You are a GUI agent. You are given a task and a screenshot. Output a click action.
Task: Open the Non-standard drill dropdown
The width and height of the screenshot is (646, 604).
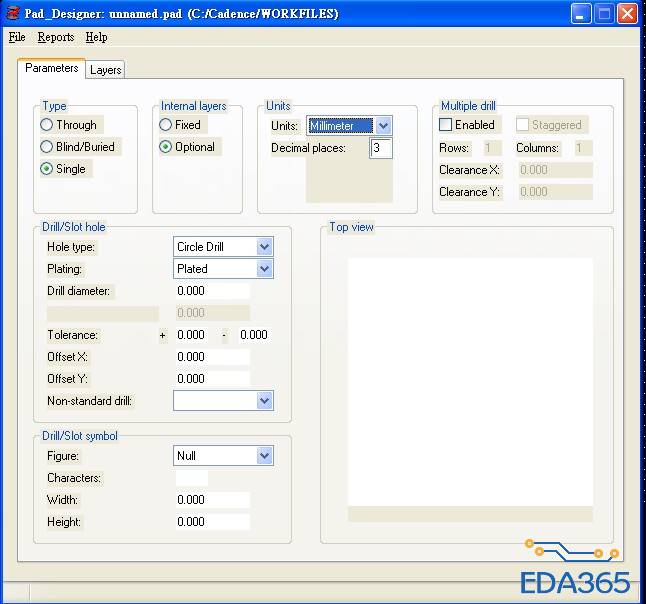coord(223,401)
